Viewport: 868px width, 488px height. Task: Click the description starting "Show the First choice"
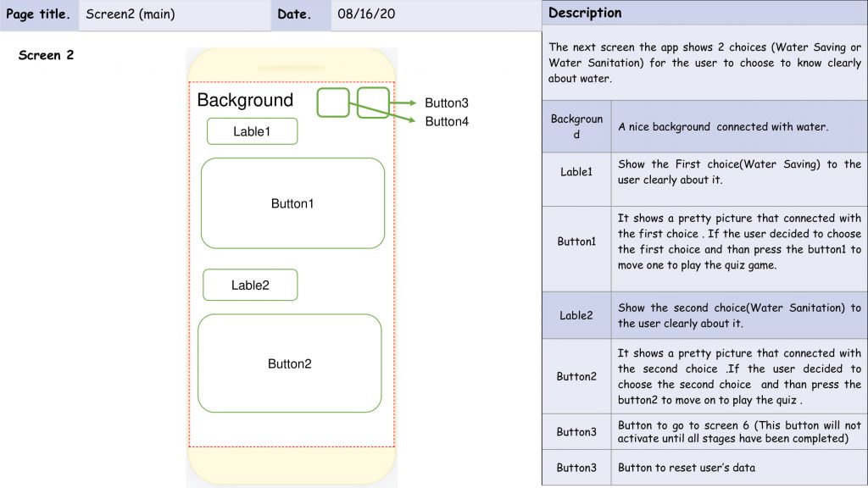739,171
